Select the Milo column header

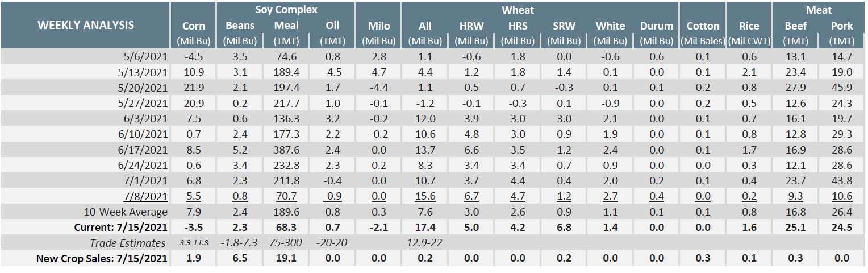pos(378,26)
